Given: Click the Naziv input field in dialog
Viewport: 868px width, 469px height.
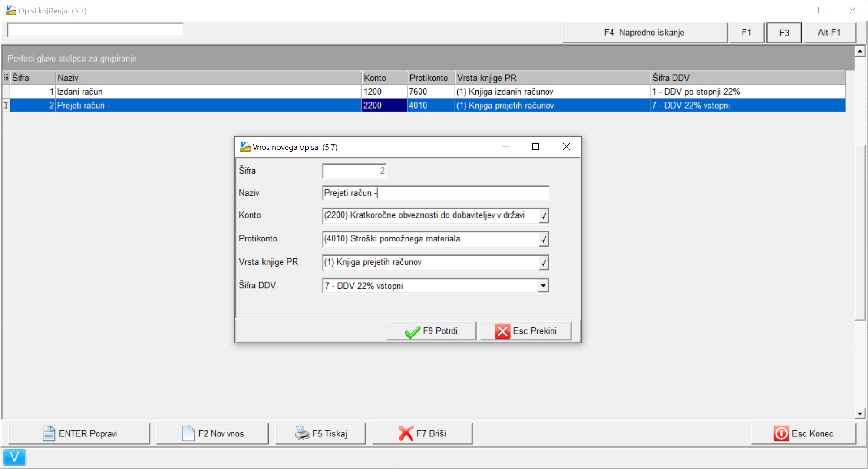Looking at the screenshot, I should click(x=436, y=193).
